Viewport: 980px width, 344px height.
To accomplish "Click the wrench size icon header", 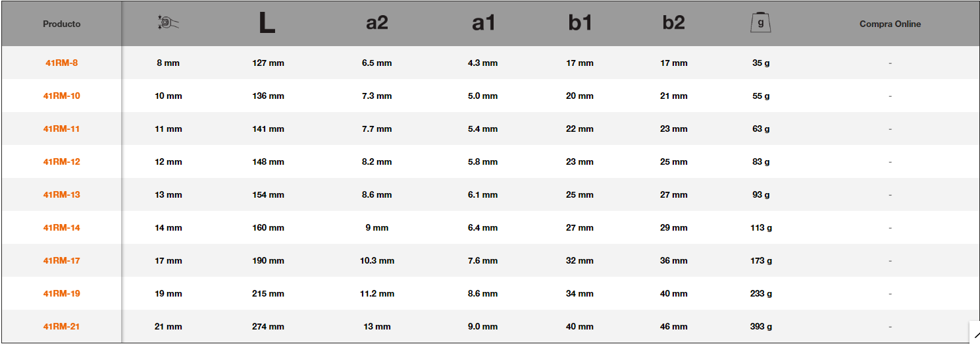I will (168, 24).
